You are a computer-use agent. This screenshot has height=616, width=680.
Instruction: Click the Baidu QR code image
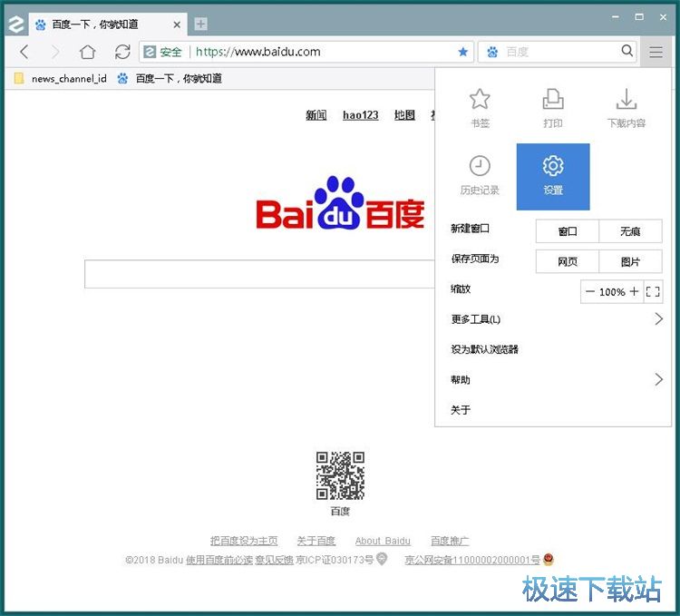tap(340, 476)
